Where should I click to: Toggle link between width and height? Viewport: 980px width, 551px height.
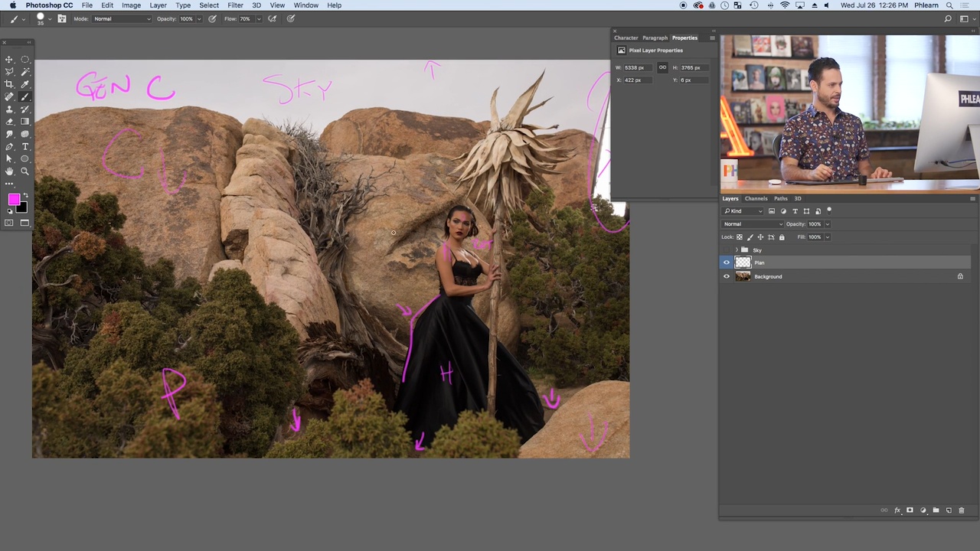pyautogui.click(x=662, y=67)
